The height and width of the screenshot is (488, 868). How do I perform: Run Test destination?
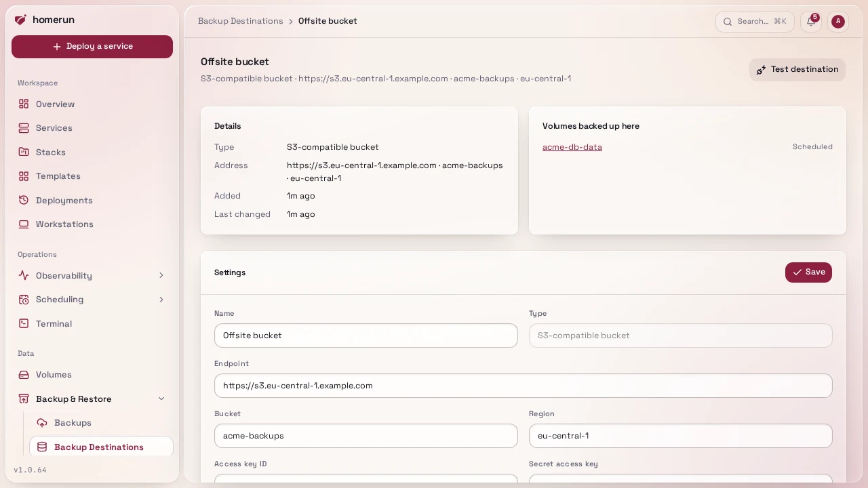[797, 69]
